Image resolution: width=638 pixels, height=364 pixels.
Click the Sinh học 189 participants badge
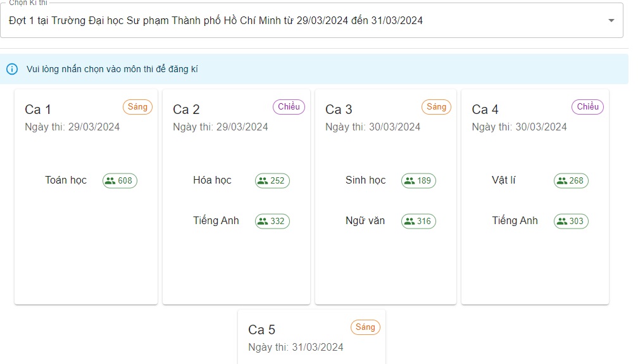418,180
